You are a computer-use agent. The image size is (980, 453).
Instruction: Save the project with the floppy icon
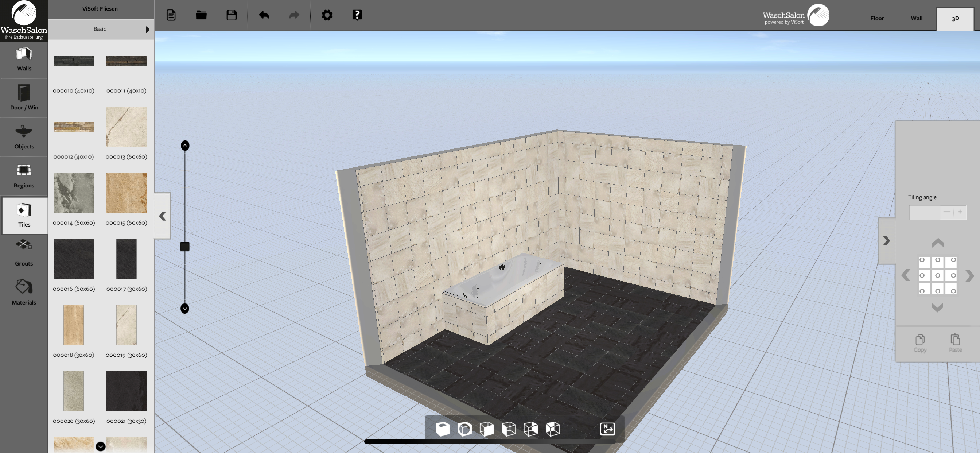[231, 15]
